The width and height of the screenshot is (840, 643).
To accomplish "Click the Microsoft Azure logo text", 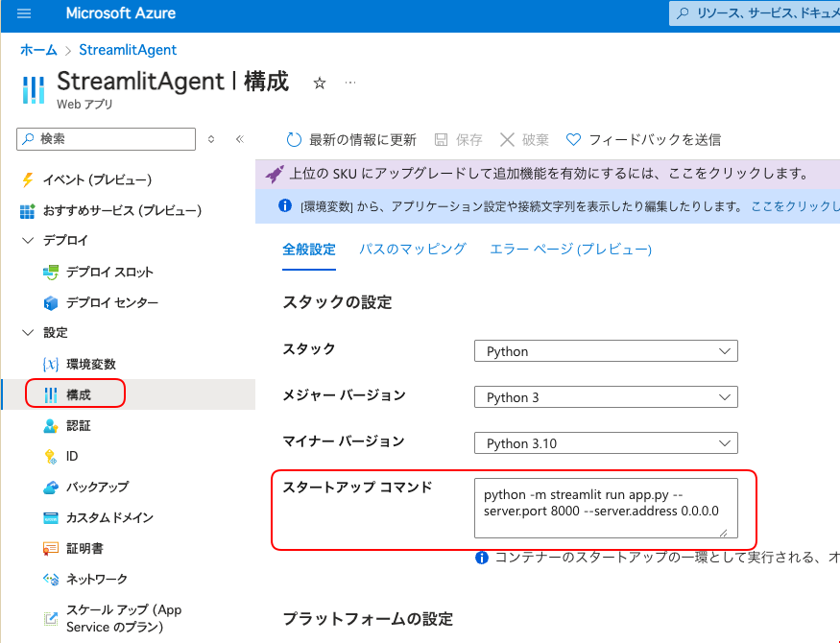I will point(121,13).
